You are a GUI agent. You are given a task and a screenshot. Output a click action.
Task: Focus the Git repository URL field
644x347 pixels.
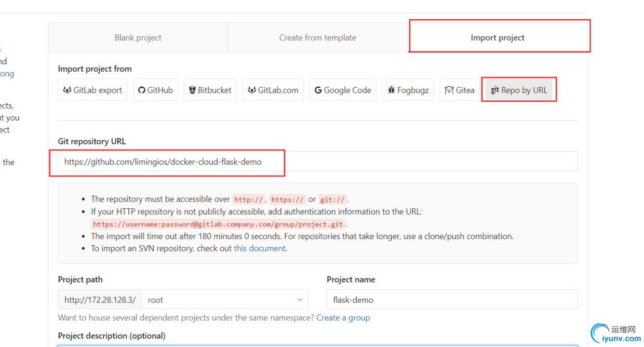pos(318,162)
